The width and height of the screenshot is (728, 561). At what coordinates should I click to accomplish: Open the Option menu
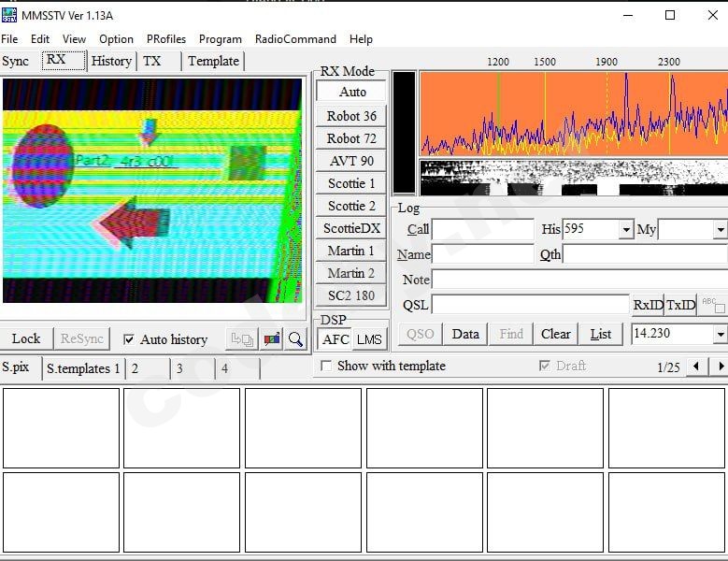pos(116,39)
